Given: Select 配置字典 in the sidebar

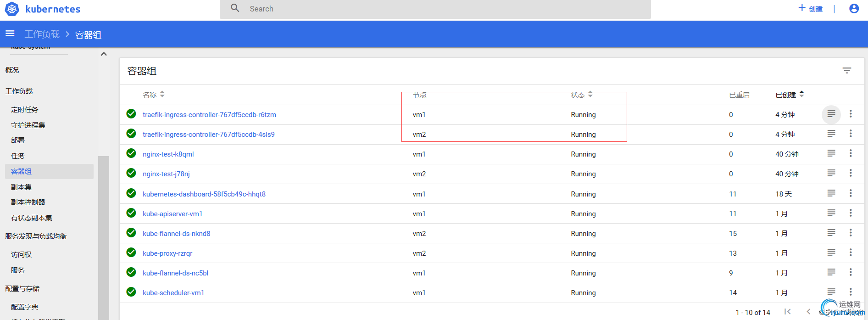Looking at the screenshot, I should [25, 307].
